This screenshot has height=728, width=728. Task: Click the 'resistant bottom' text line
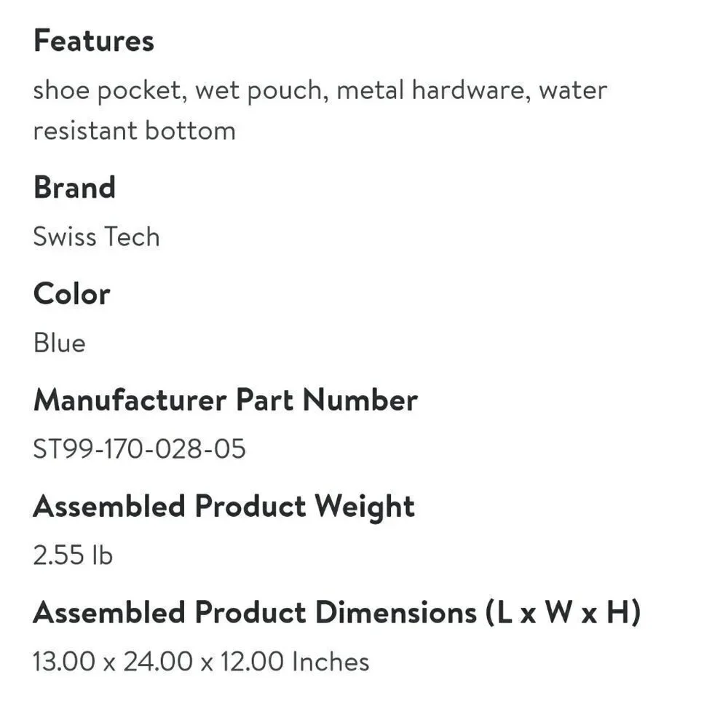135,130
